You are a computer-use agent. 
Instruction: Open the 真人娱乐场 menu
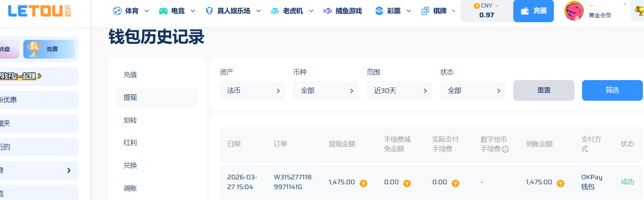coord(233,11)
